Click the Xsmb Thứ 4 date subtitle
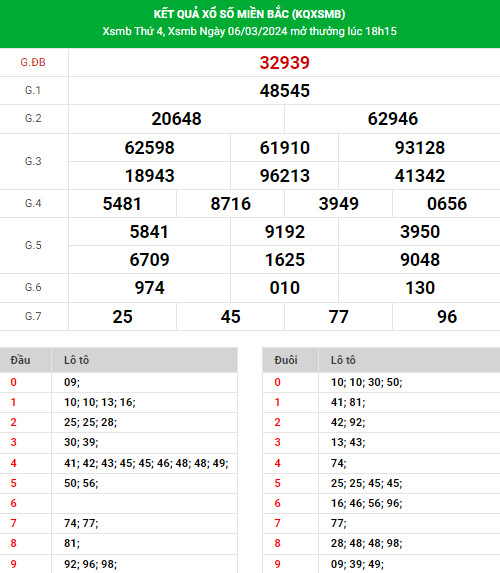500x573 pixels. (x=249, y=31)
